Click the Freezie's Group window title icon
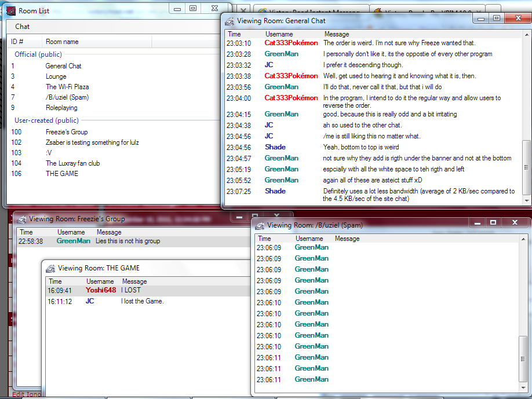532x399 pixels. pos(21,219)
